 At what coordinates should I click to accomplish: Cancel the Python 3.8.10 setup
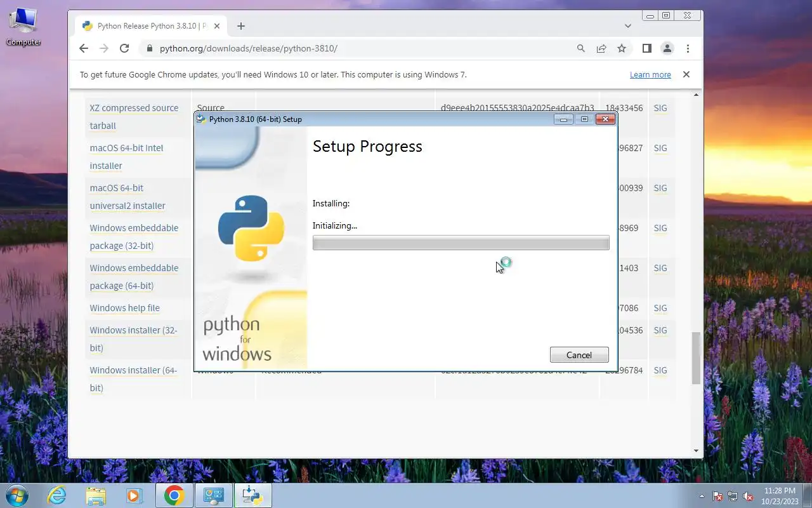[579, 355]
